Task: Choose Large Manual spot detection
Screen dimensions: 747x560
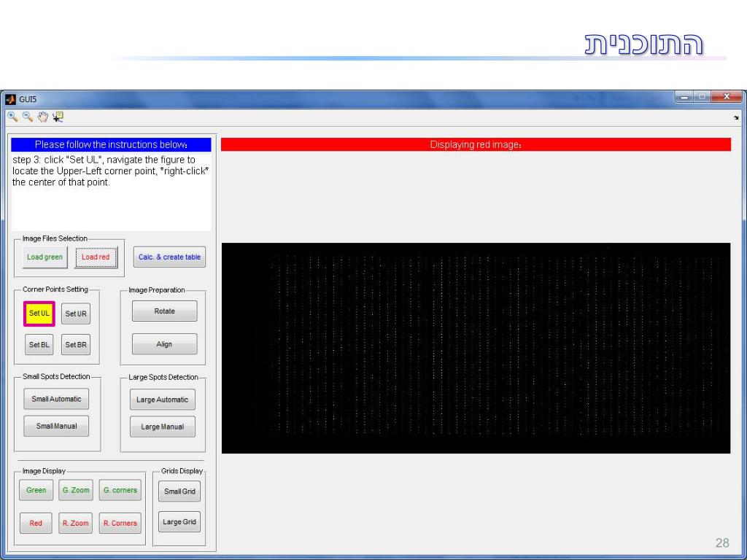Action: click(x=163, y=427)
